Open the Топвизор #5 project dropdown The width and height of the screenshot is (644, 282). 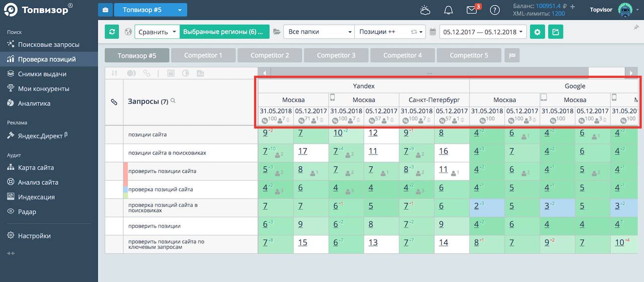pos(150,10)
